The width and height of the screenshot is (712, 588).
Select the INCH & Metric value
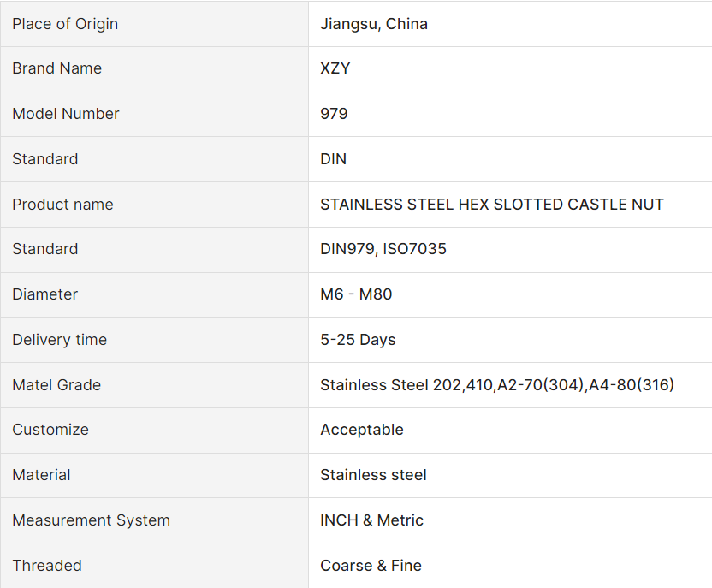pyautogui.click(x=371, y=520)
